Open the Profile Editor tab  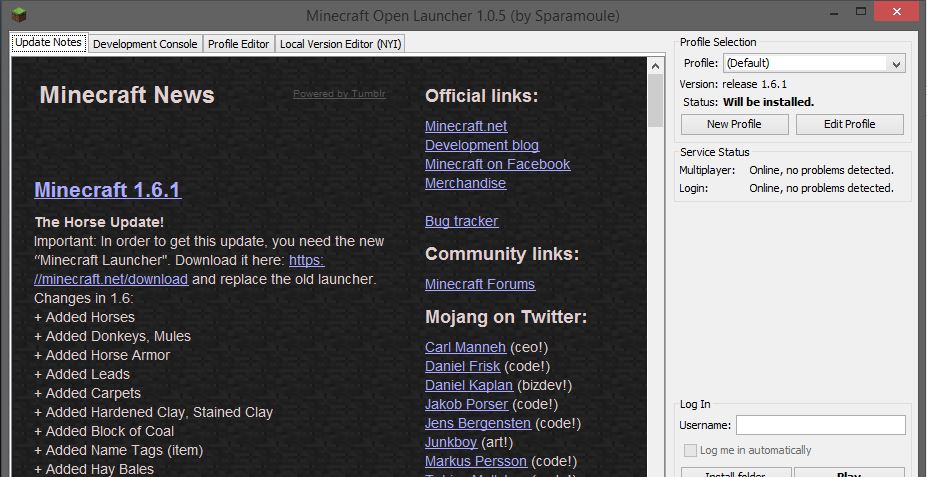(238, 44)
